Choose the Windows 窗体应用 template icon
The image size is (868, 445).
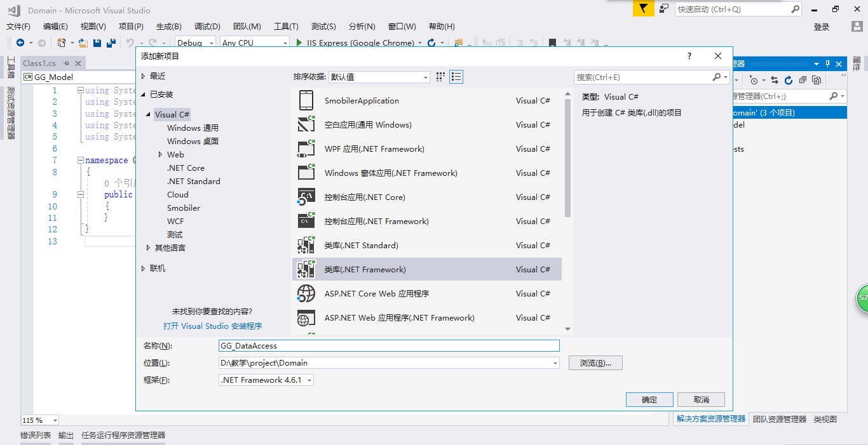pyautogui.click(x=306, y=173)
